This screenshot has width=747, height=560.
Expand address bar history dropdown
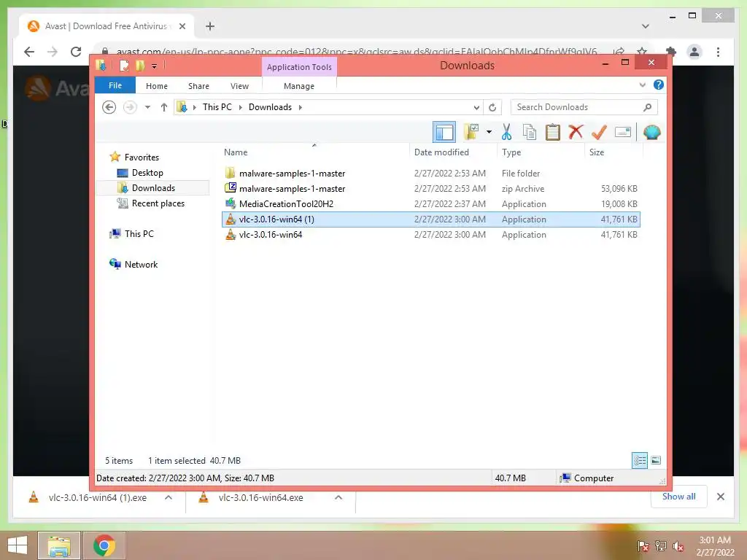pos(476,108)
